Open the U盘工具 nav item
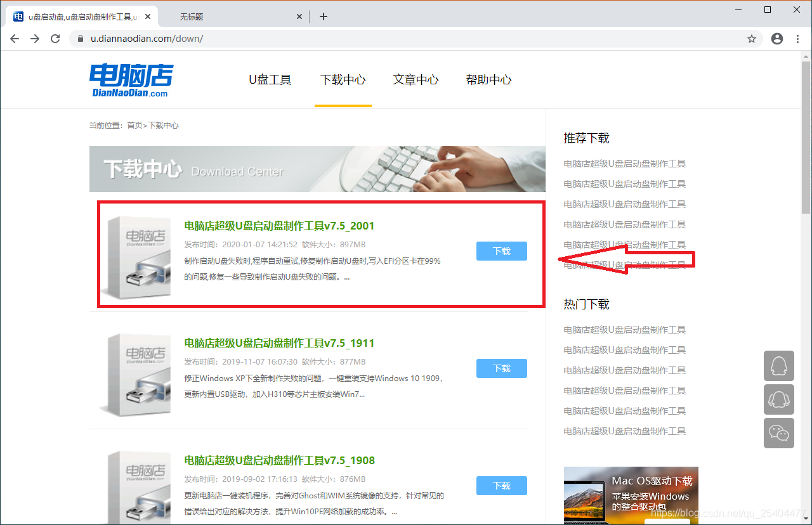Screen dimensions: 812x525 coord(270,80)
